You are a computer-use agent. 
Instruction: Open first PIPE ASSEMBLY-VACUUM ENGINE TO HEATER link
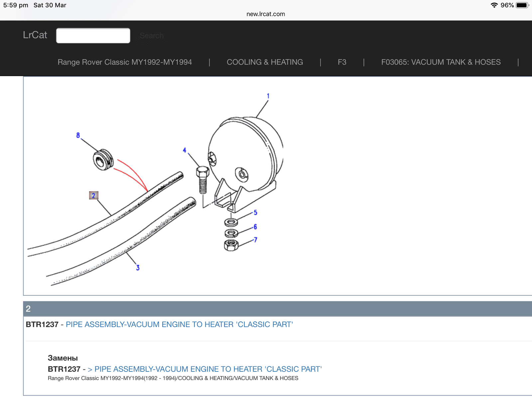pos(179,325)
